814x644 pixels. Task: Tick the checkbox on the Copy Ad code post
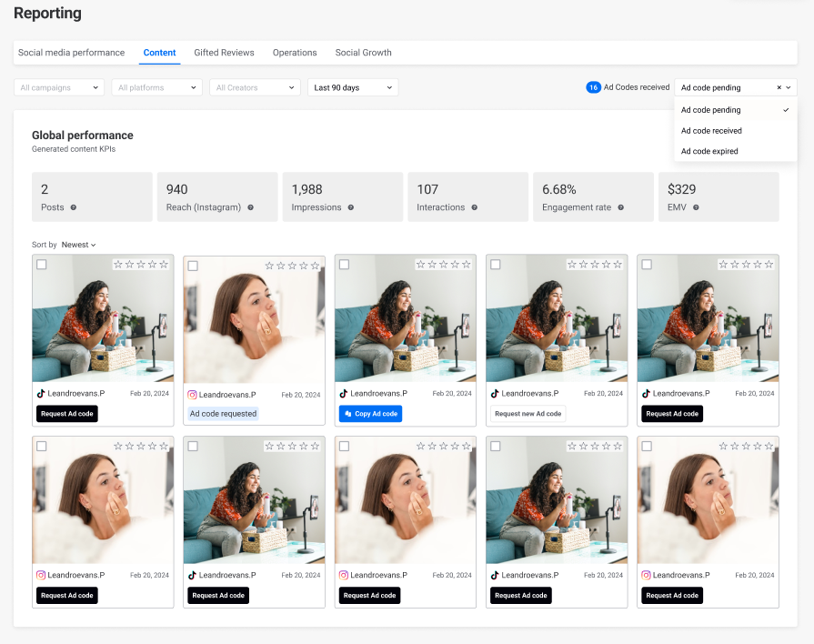(x=344, y=265)
